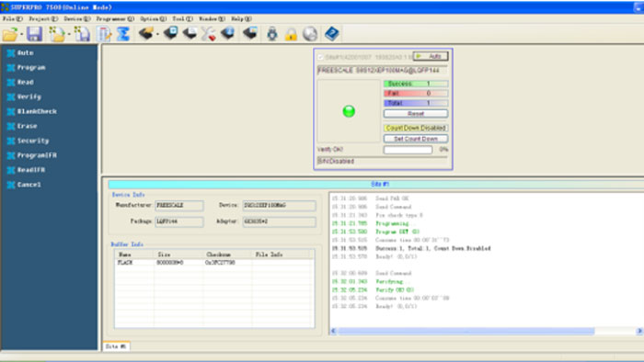This screenshot has width=644, height=362.
Task: Click the cyan Site #1 header bar
Action: click(x=375, y=185)
